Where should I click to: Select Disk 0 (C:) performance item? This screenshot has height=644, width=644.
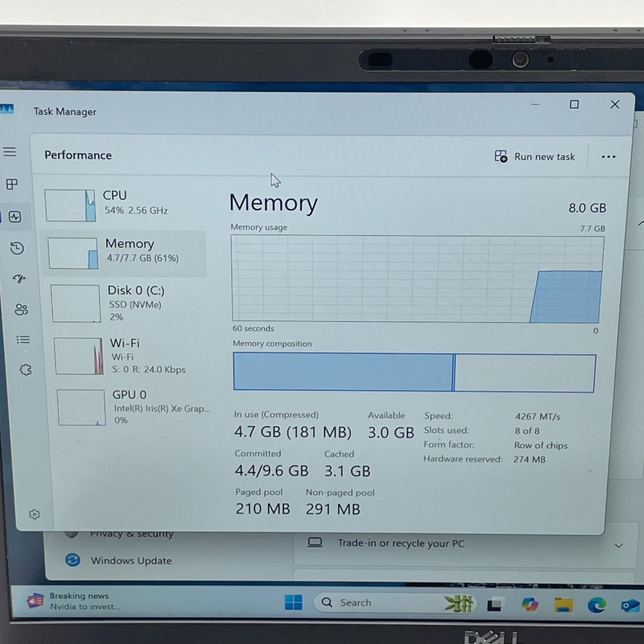[x=129, y=303]
